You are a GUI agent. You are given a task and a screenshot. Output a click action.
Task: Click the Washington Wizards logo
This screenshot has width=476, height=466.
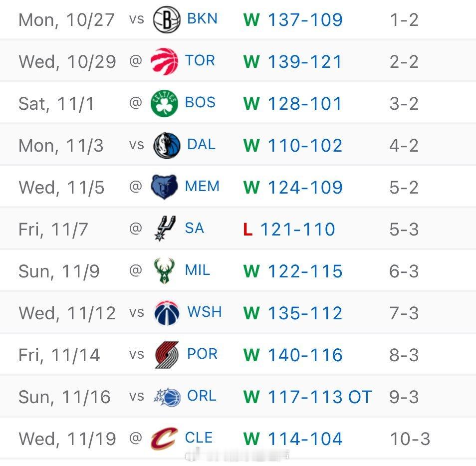point(167,313)
